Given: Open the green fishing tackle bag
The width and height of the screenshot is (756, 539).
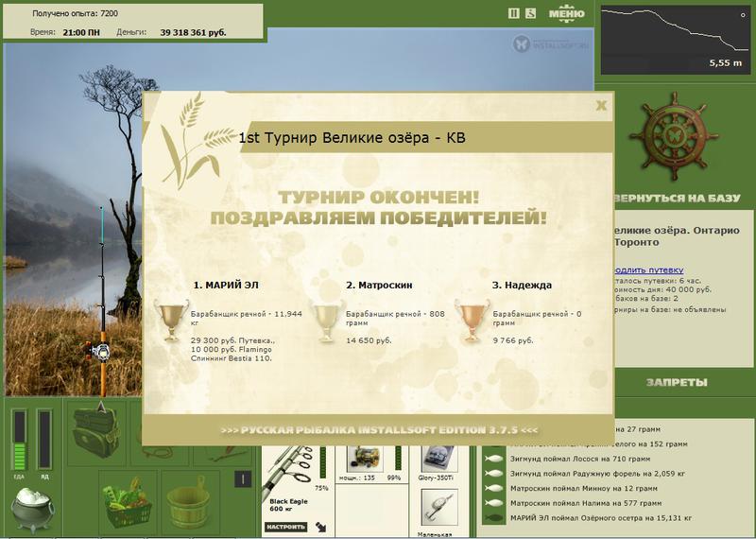Looking at the screenshot, I should (x=96, y=431).
